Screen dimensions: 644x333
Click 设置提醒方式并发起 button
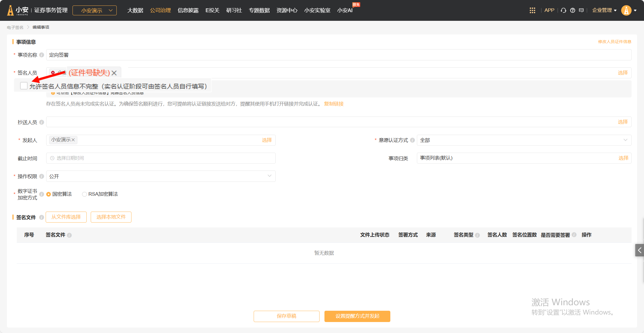pos(357,316)
